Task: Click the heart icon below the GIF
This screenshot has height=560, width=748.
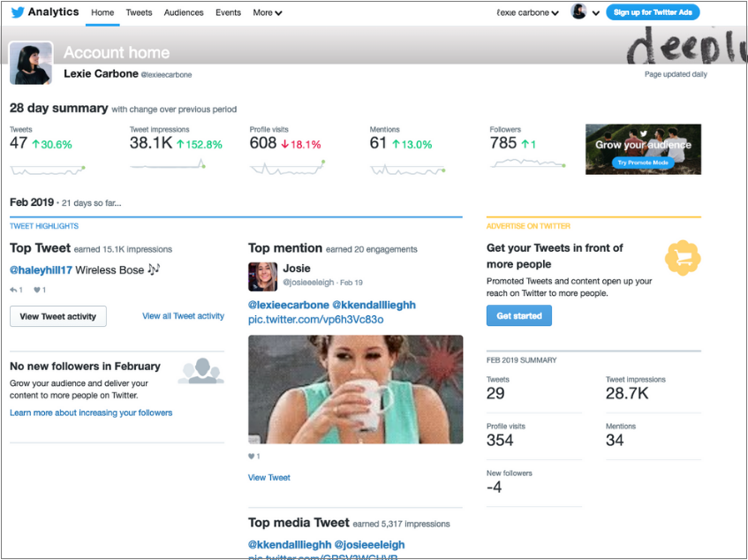Action: (252, 456)
